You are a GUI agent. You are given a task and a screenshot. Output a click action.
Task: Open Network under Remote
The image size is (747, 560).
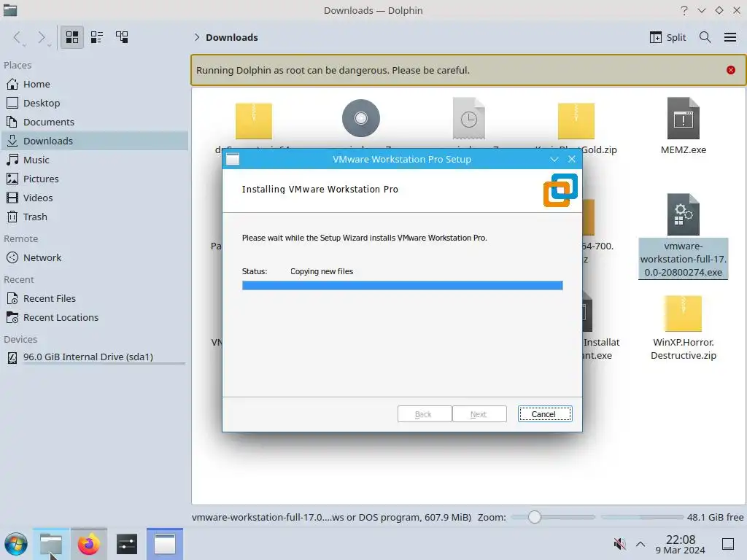(x=94, y=257)
